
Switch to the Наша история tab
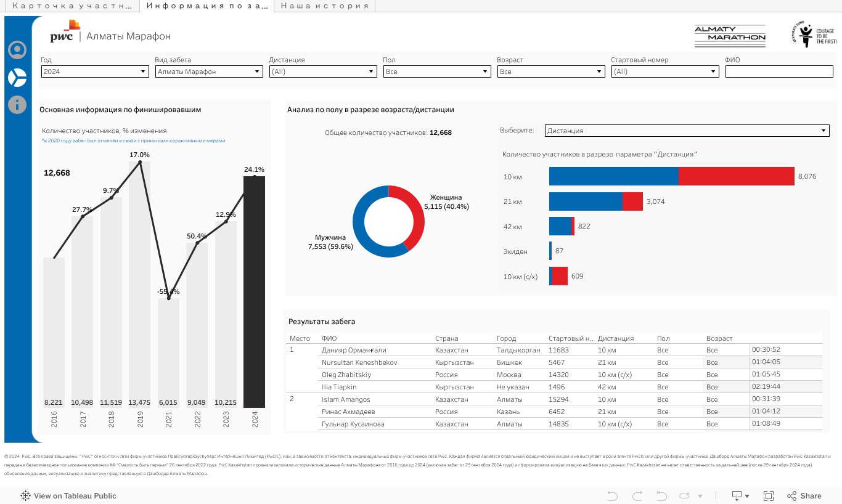coord(324,6)
